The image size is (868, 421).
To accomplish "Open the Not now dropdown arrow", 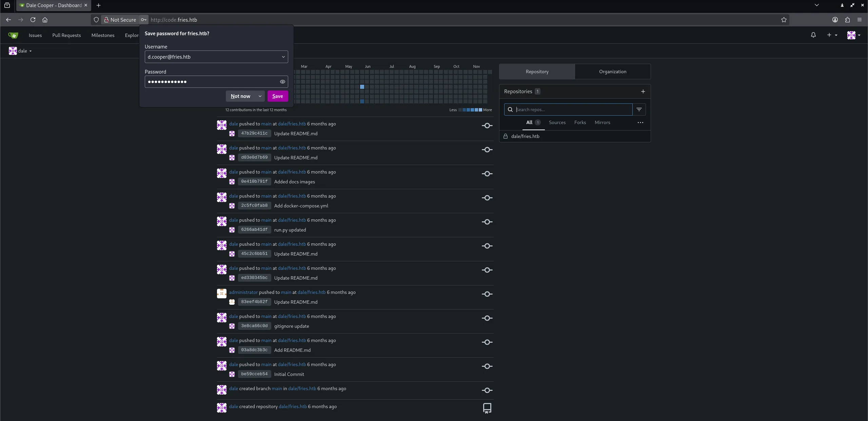I will coord(260,96).
